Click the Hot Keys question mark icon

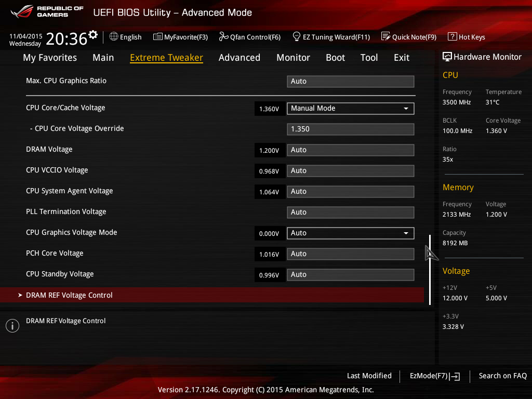point(453,36)
